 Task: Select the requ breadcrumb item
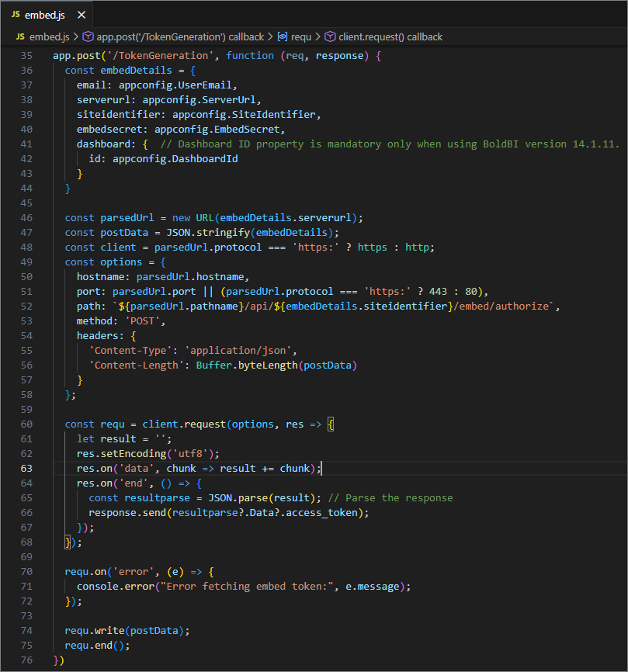301,36
